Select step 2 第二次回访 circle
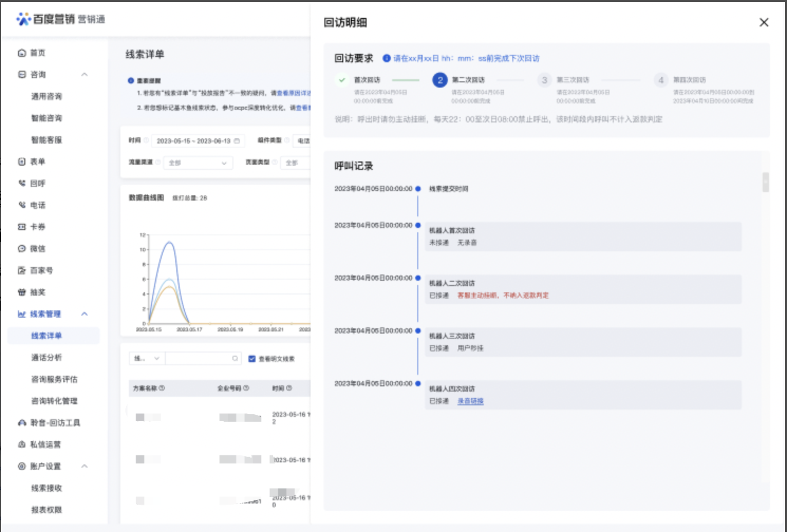Image resolution: width=787 pixels, height=532 pixels. 440,80
